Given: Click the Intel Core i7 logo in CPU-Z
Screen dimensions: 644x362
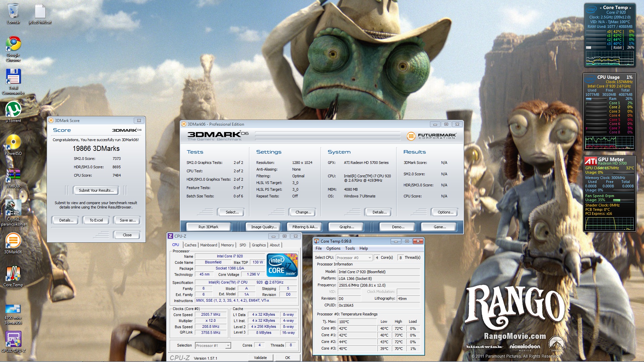Looking at the screenshot, I should (x=282, y=265).
